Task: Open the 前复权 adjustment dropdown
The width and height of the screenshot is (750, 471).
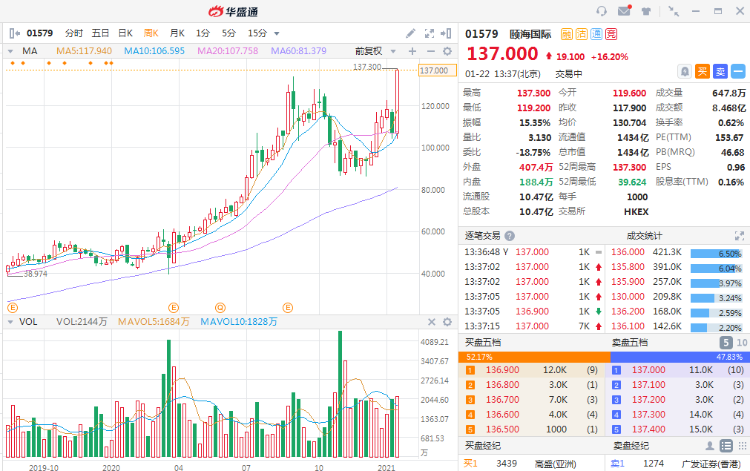Action: pos(373,51)
